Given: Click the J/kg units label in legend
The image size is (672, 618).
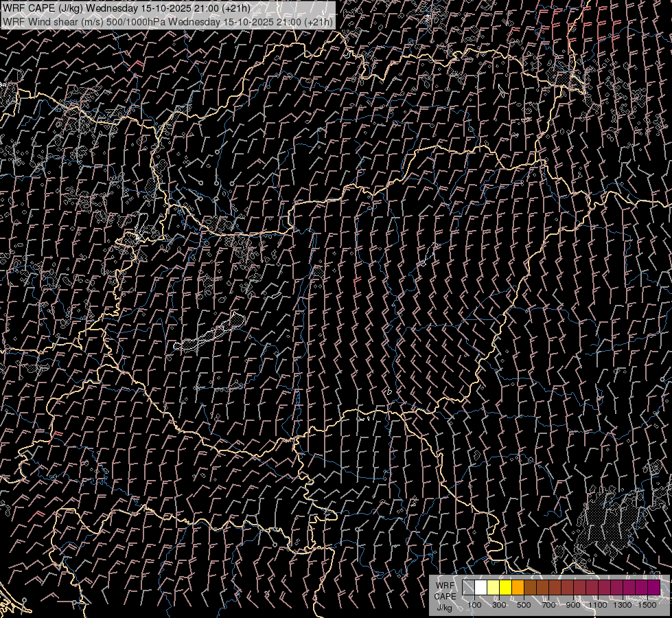Looking at the screenshot, I should [x=445, y=607].
